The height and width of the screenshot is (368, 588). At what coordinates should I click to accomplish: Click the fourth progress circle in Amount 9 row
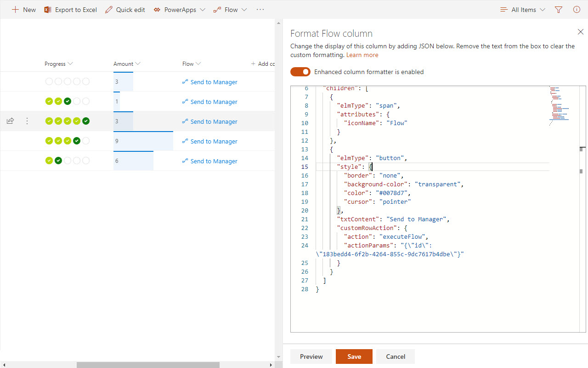pyautogui.click(x=77, y=141)
